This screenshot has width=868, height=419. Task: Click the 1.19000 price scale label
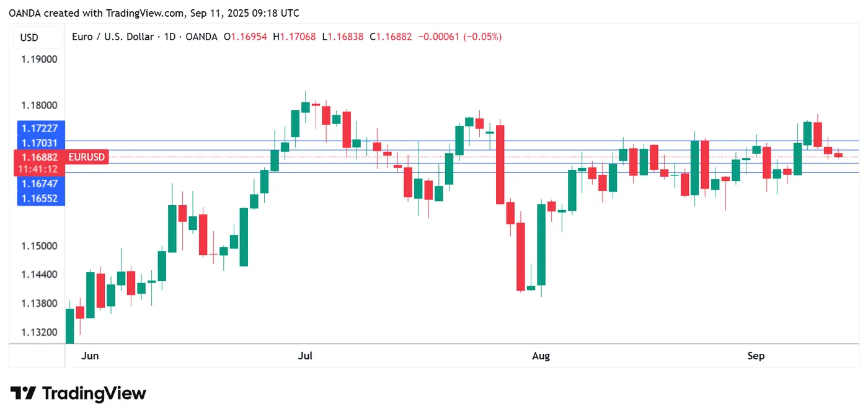40,60
